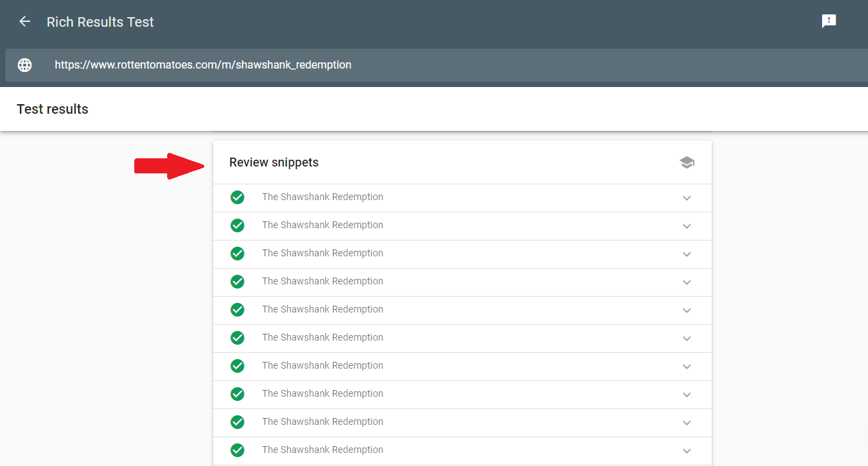This screenshot has width=868, height=466.
Task: Click the green checkmark of the first Shawshank row
Action: click(238, 197)
